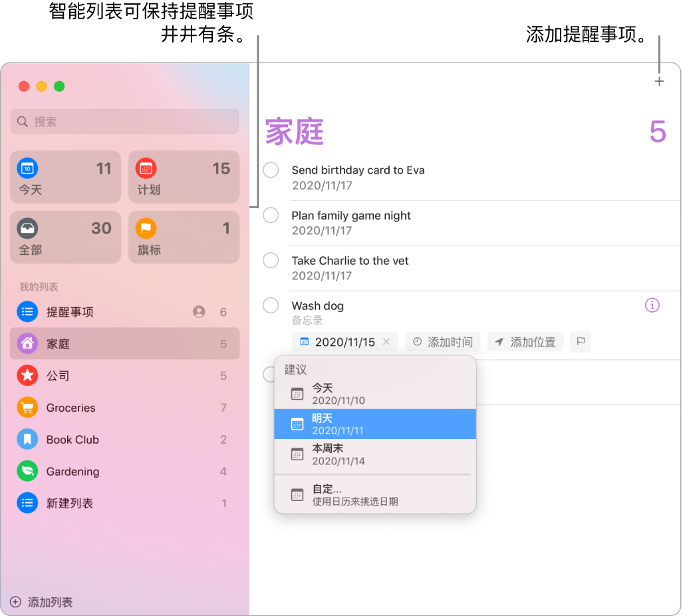Click 添加列表 at the sidebar bottom
Viewport: 683px width, 616px height.
42,602
